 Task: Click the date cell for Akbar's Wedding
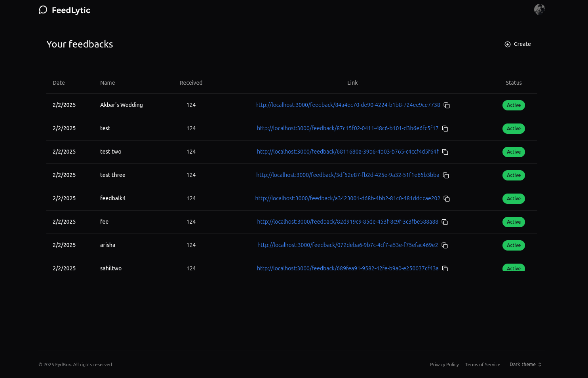click(64, 105)
